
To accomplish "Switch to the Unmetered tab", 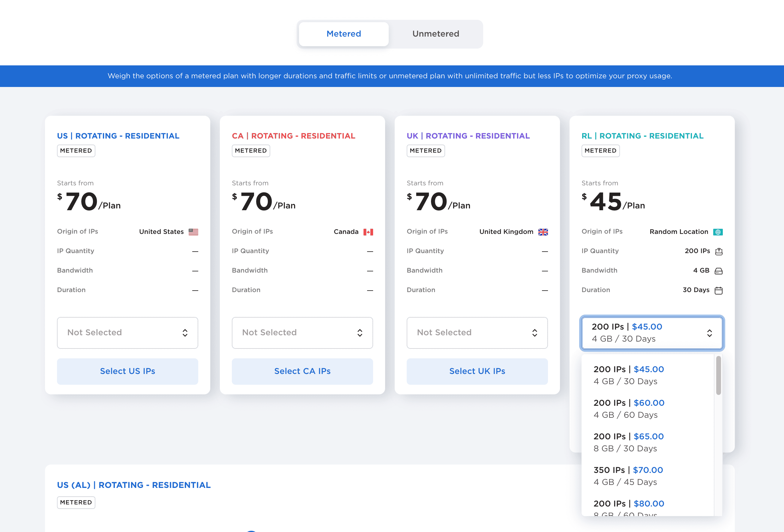I will coord(435,34).
